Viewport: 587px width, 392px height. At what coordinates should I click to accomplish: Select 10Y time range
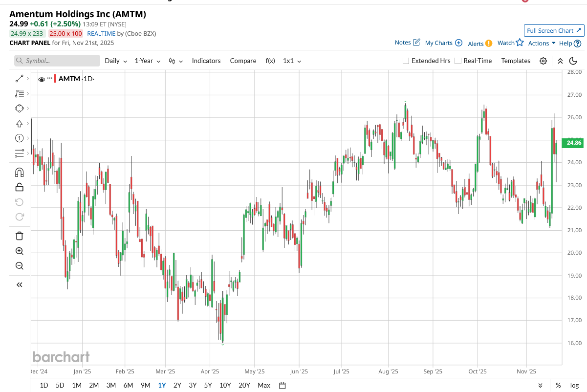click(225, 385)
